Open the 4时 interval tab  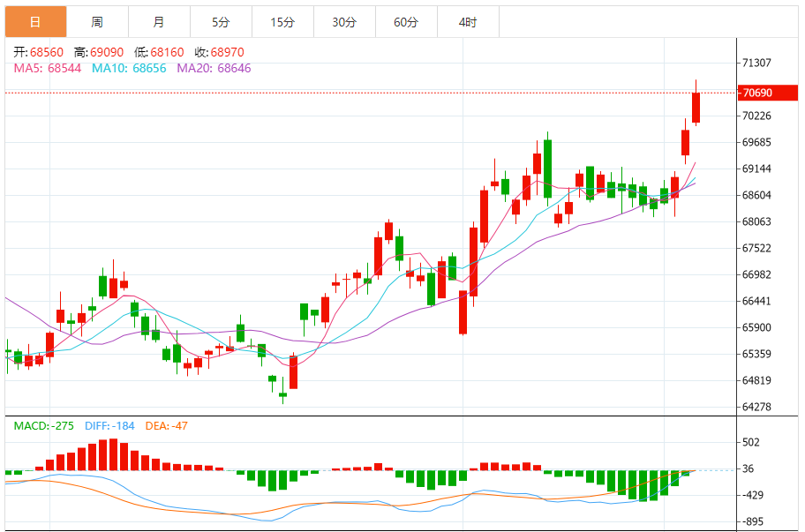[x=468, y=22]
